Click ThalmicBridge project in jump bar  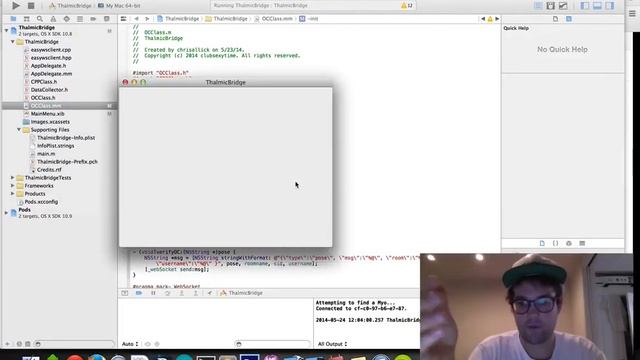tap(178, 19)
